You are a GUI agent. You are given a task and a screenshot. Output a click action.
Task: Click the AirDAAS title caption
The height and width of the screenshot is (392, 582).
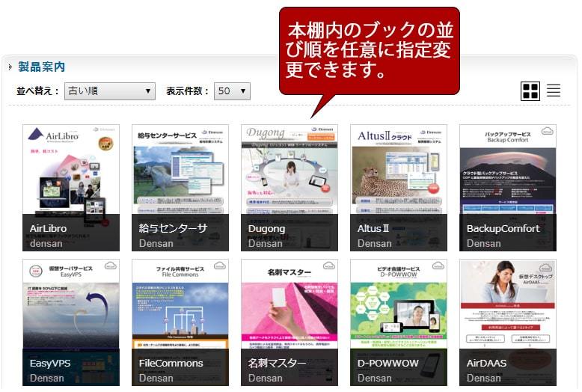tap(486, 364)
